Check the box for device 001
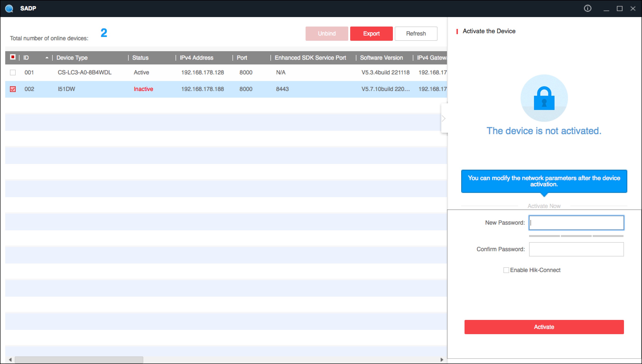Screen dimensions: 642x364 (13, 73)
